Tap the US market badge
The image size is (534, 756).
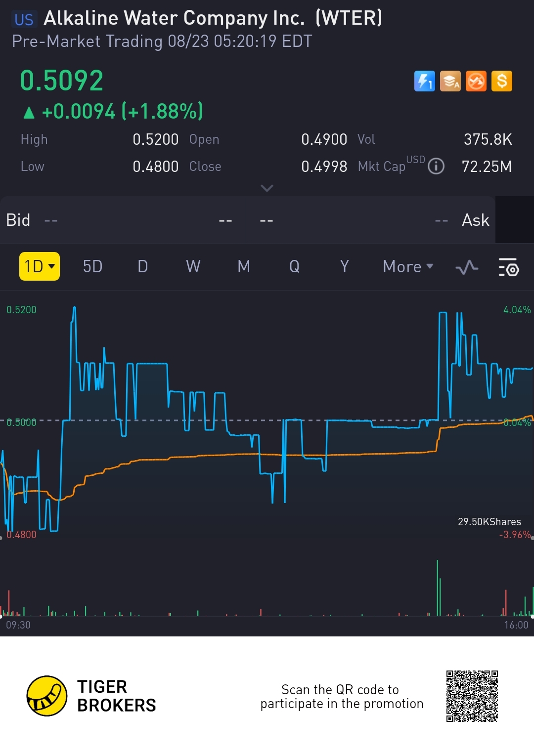coord(24,20)
